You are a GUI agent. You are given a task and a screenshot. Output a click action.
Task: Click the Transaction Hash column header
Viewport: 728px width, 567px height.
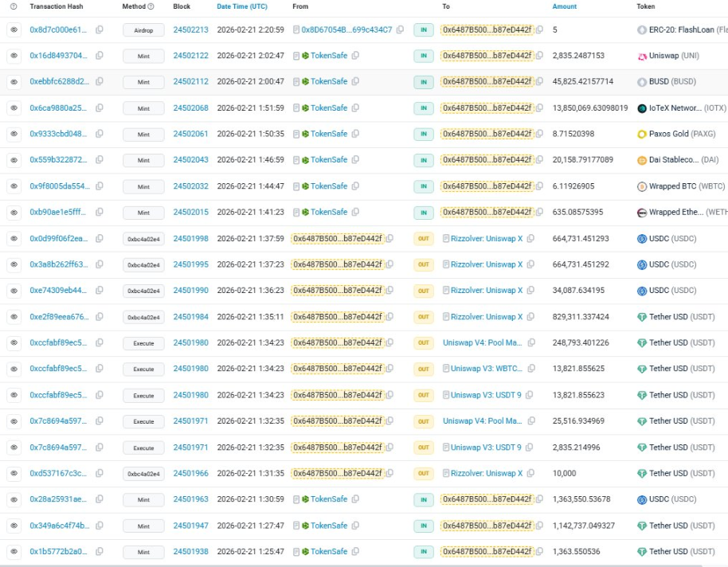(56, 6)
